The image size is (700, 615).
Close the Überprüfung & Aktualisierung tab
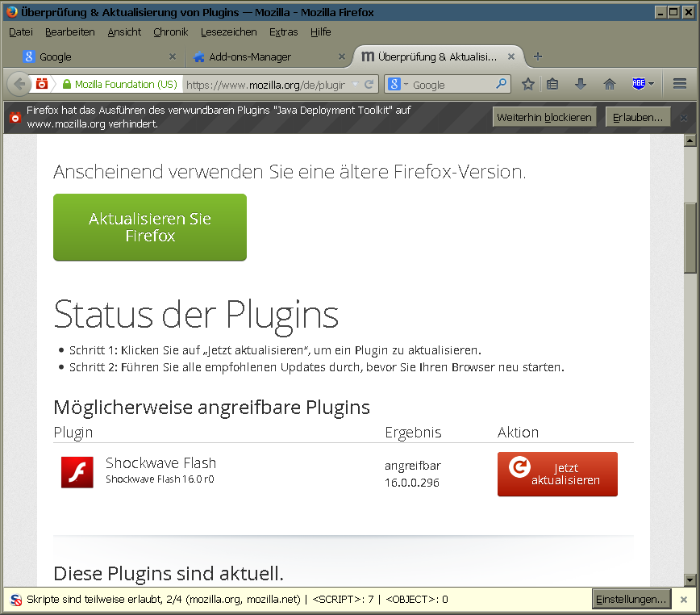click(511, 56)
